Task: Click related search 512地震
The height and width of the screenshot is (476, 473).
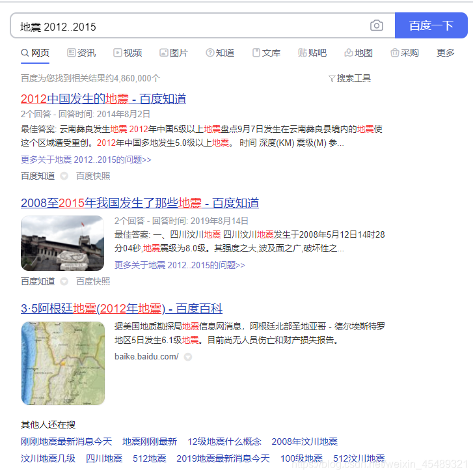Action: 150,458
